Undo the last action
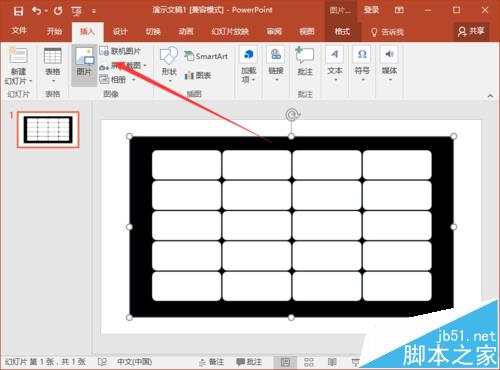 point(37,11)
